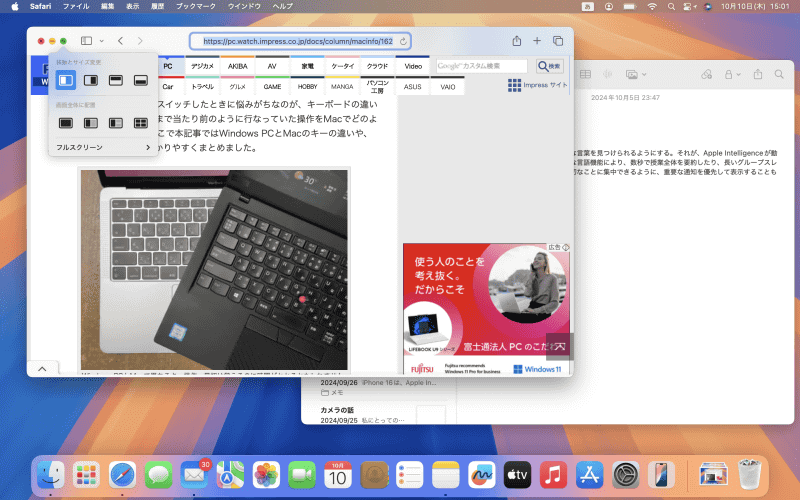Show Safari tab overview

pyautogui.click(x=558, y=41)
